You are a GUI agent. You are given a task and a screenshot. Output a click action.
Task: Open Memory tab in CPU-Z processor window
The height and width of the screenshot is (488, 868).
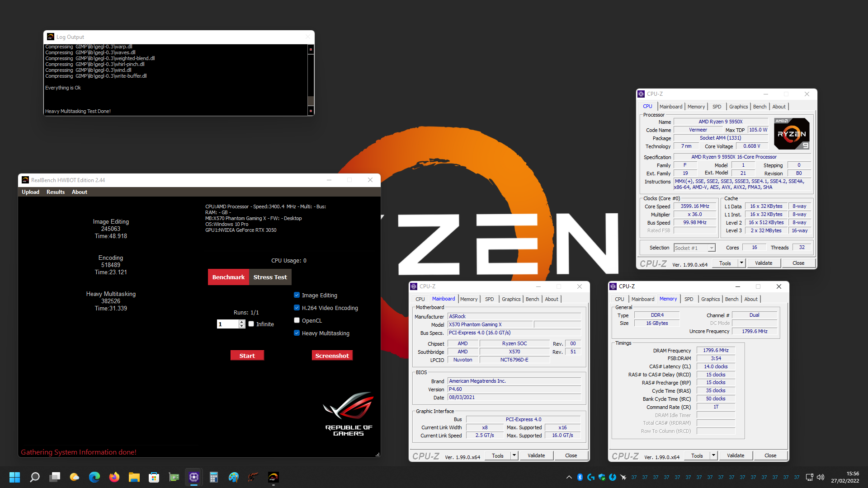(x=696, y=107)
